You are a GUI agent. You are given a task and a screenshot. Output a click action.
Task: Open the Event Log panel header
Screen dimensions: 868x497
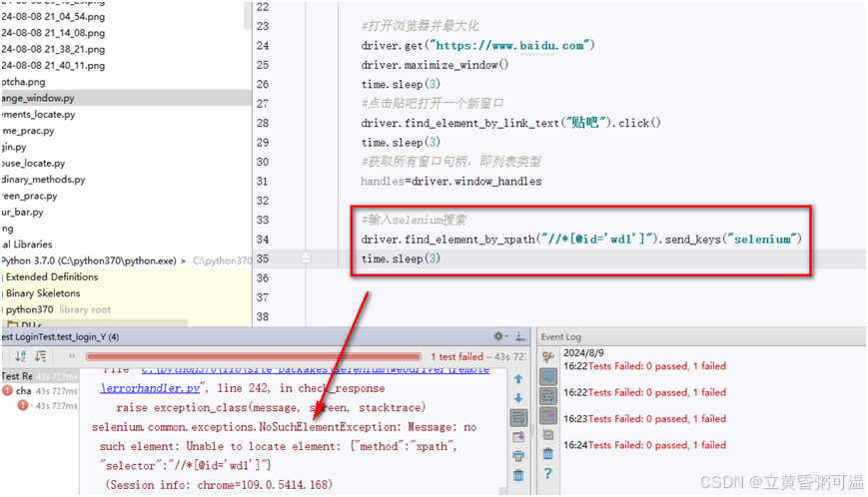click(x=560, y=336)
